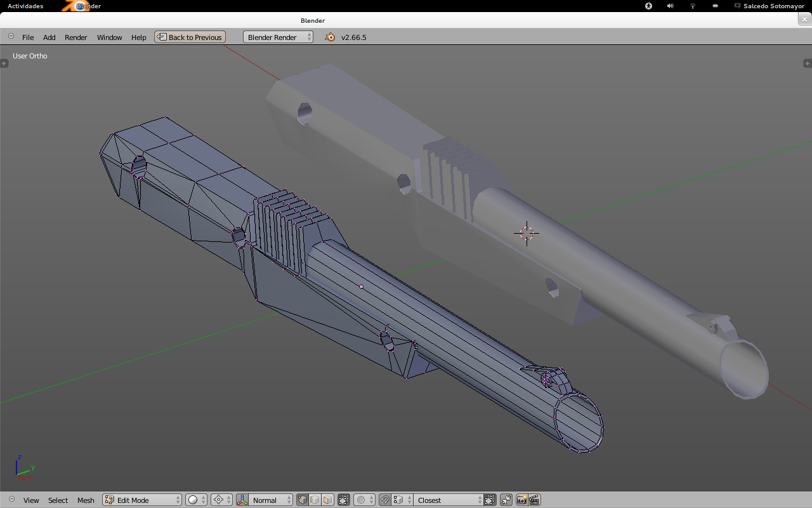Toggle snap onto itself option
The image size is (812, 508).
point(490,500)
